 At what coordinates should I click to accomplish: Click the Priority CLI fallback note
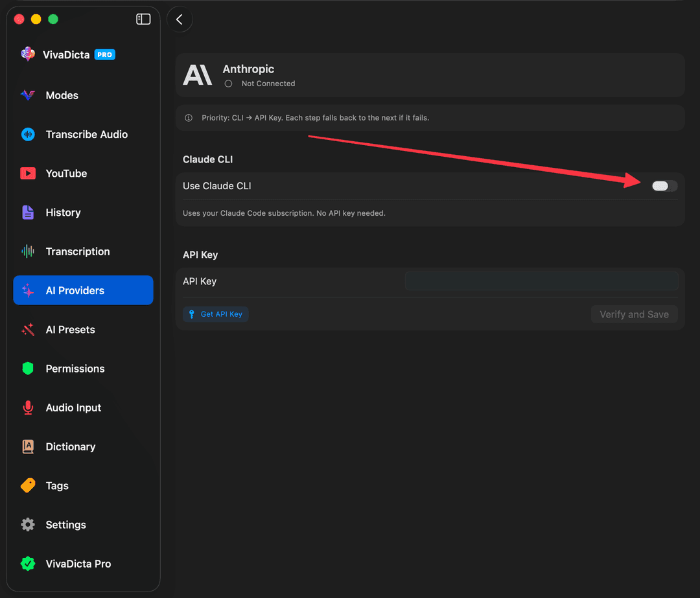click(x=315, y=118)
